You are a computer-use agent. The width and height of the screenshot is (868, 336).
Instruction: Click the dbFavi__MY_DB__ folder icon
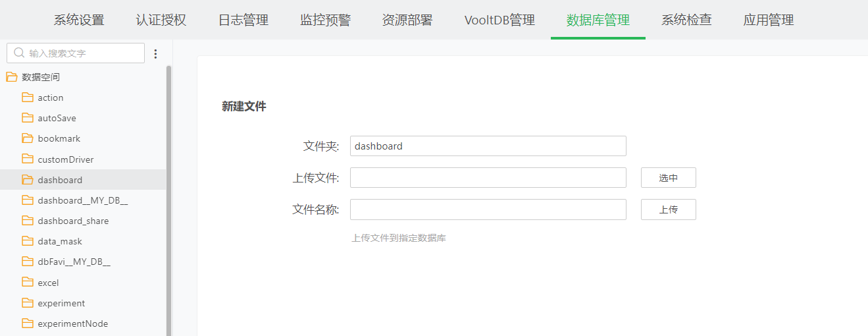pyautogui.click(x=27, y=261)
